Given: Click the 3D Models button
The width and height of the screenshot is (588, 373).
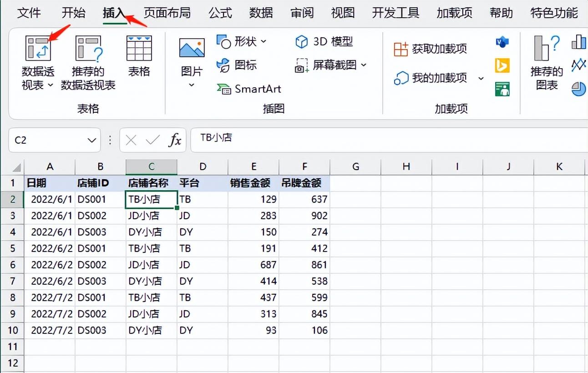Looking at the screenshot, I should [324, 42].
